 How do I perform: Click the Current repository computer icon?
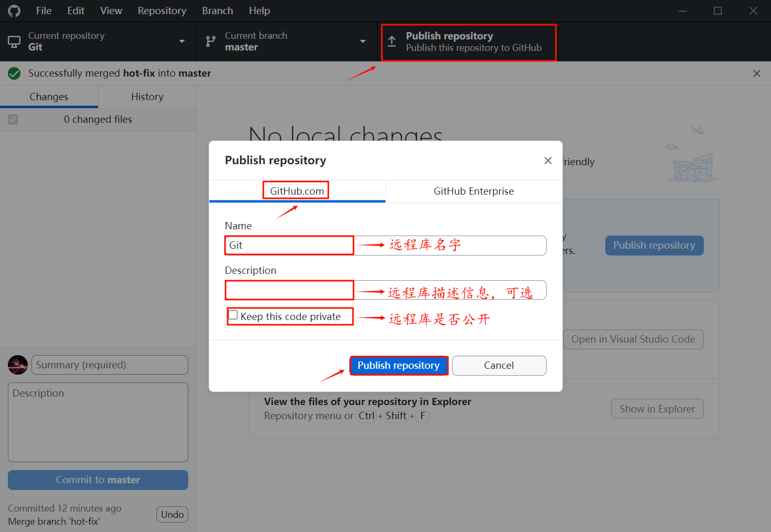[x=14, y=41]
